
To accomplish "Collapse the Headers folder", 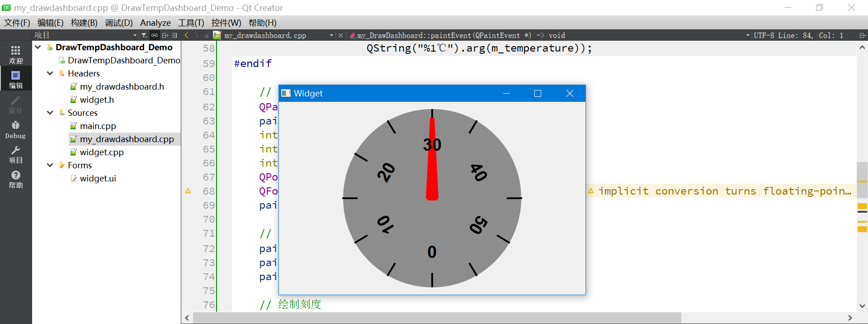I will (50, 73).
